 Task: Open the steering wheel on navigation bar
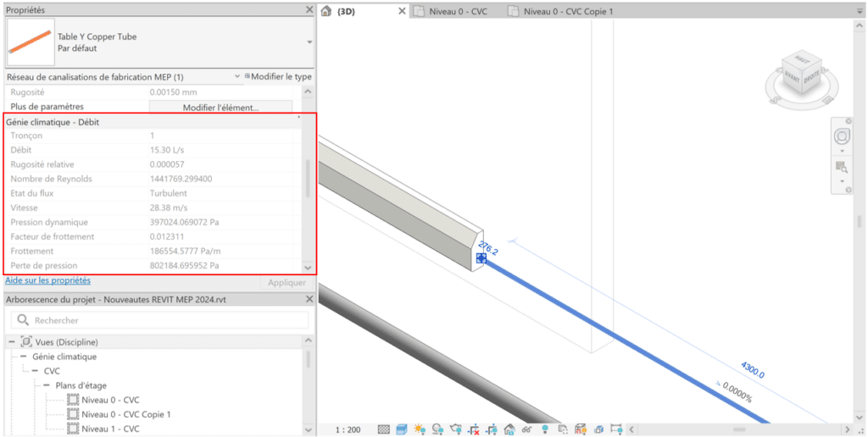point(842,136)
